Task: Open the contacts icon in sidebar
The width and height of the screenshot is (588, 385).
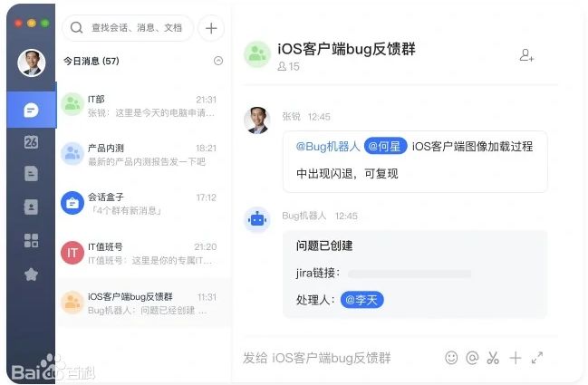Action: (x=31, y=207)
